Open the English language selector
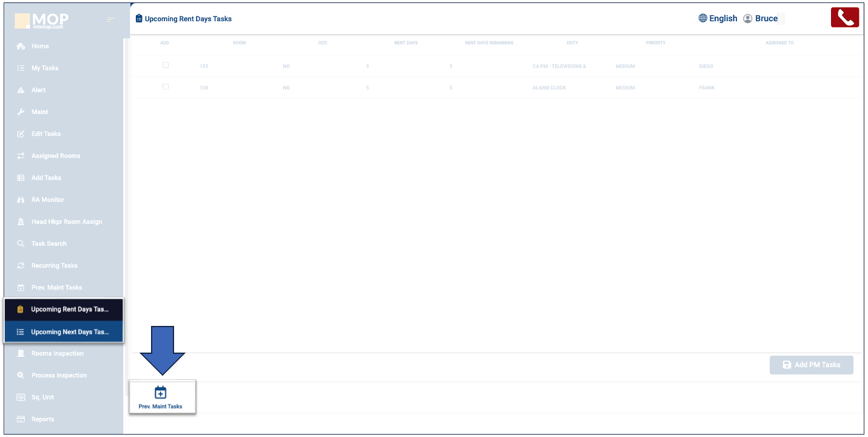 718,18
